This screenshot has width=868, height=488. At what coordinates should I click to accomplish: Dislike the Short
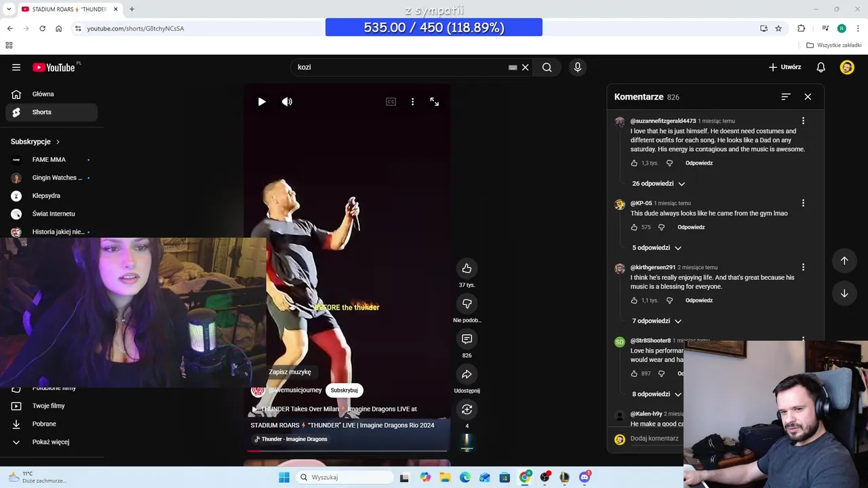coord(467,304)
